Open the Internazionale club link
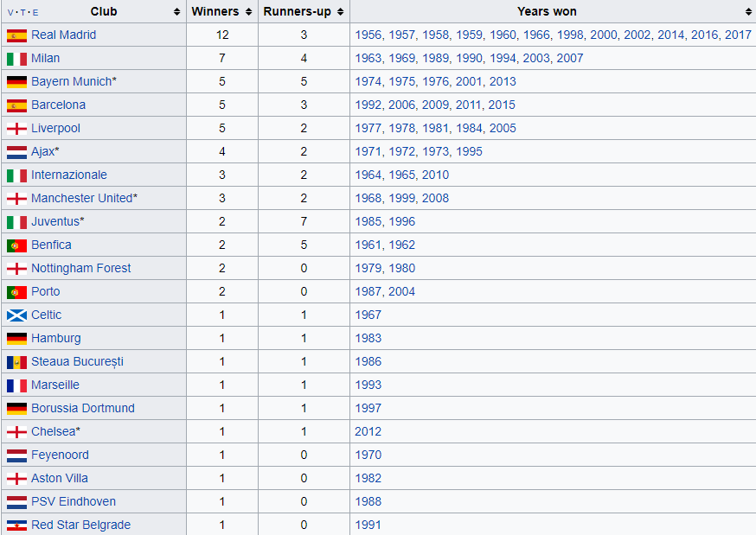Image resolution: width=756 pixels, height=535 pixels. (69, 175)
